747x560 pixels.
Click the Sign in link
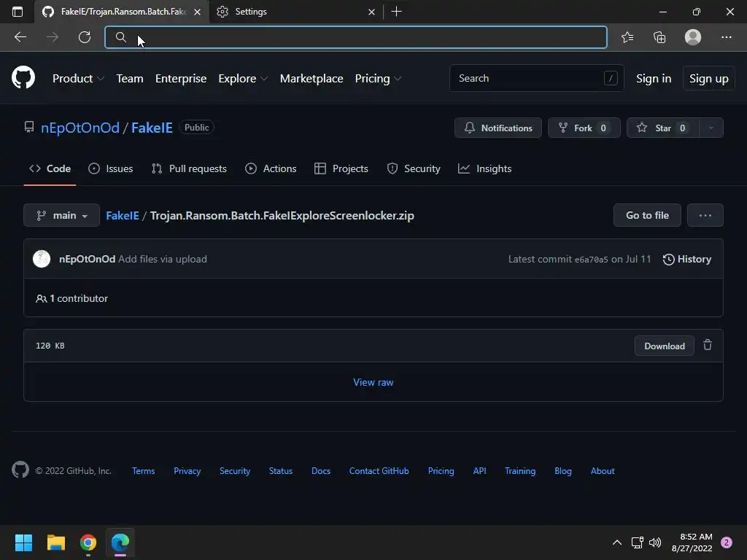tap(654, 79)
